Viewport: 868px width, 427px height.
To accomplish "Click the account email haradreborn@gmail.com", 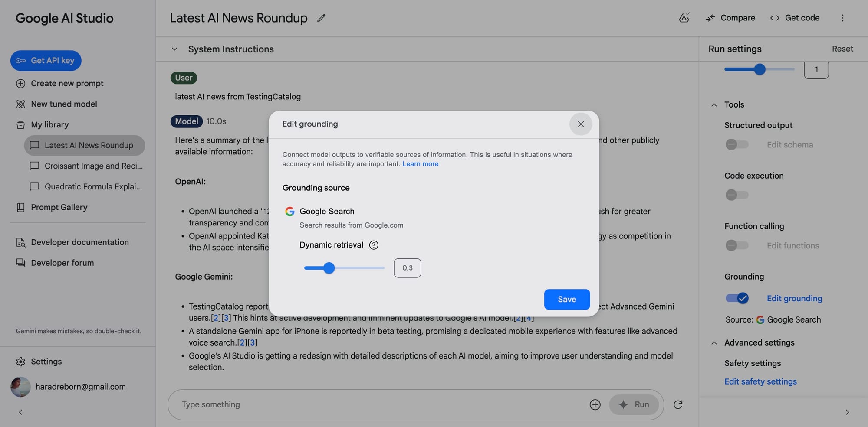I will pos(81,387).
